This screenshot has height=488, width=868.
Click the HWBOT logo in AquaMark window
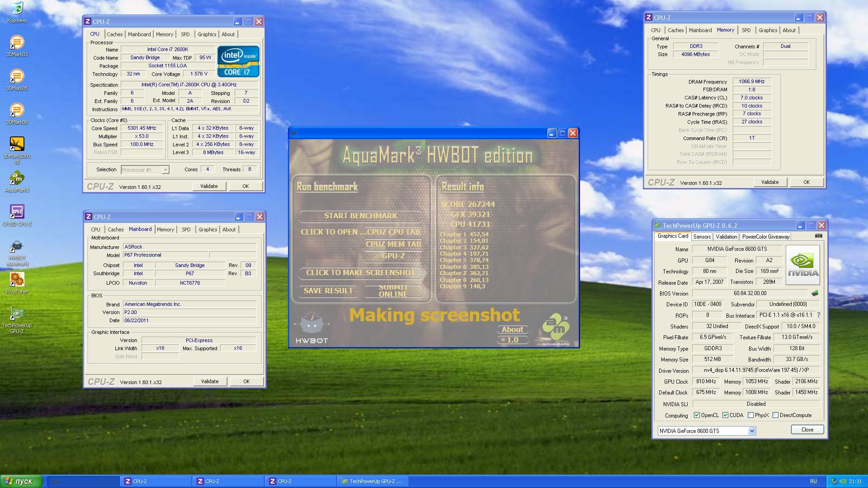[x=311, y=327]
